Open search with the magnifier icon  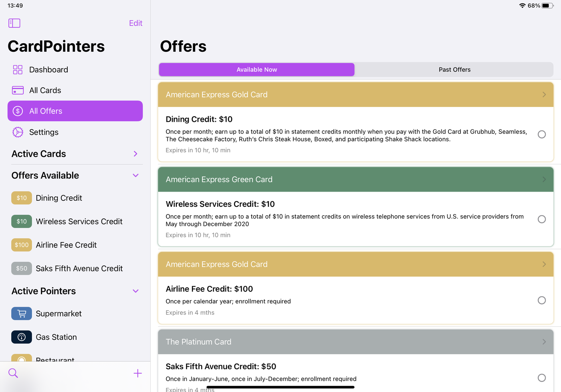[x=13, y=373]
